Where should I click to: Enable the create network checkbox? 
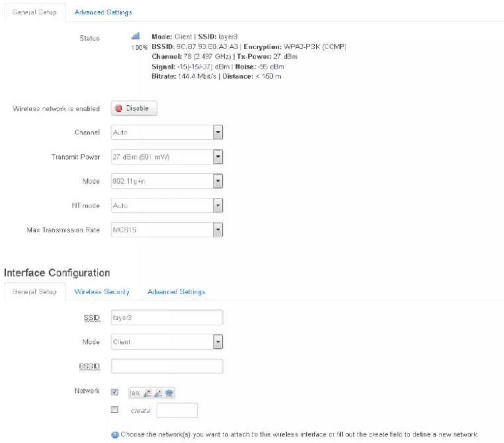(x=115, y=409)
